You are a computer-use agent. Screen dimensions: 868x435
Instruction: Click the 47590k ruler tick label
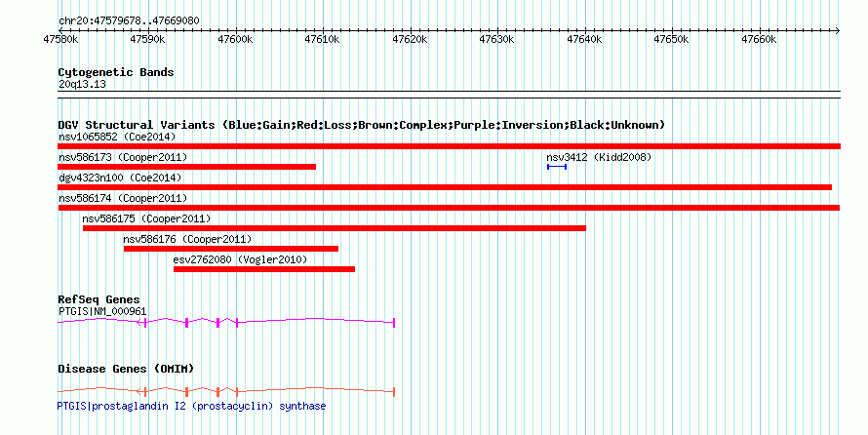pyautogui.click(x=147, y=40)
